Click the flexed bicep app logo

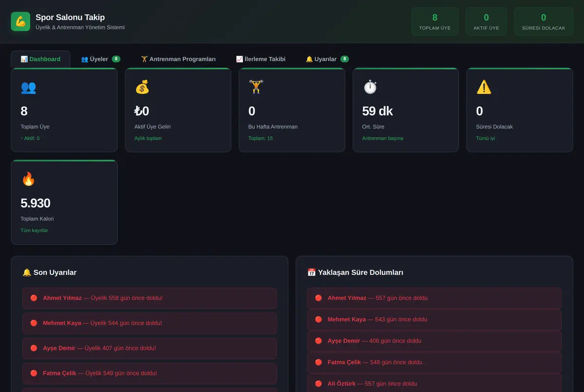click(x=20, y=21)
